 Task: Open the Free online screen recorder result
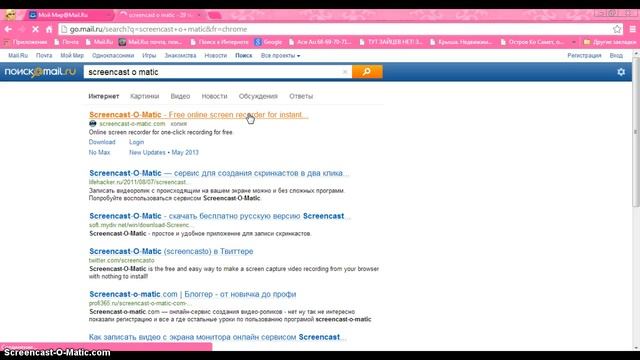[198, 115]
